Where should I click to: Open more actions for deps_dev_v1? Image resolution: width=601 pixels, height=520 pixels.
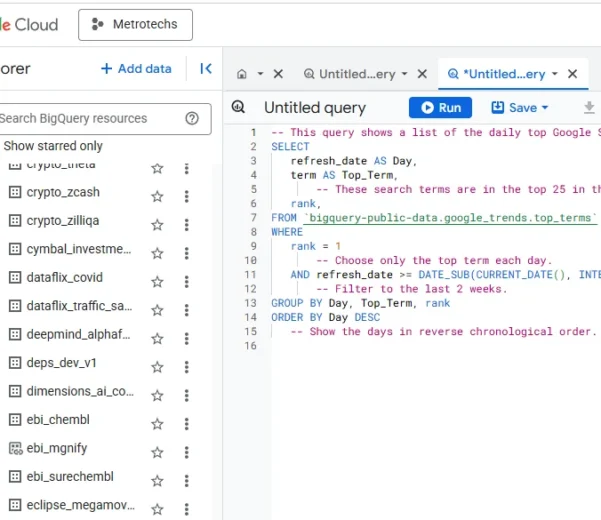187,367
